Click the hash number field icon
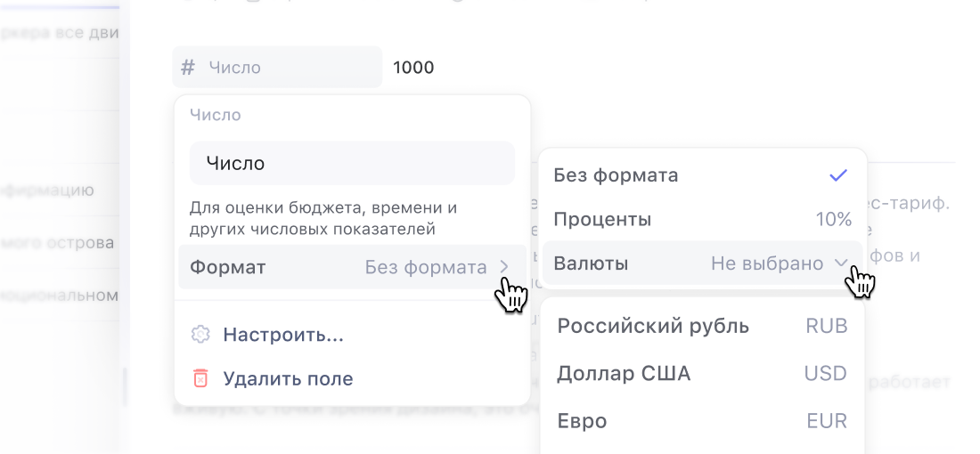The image size is (980, 454). tap(188, 68)
